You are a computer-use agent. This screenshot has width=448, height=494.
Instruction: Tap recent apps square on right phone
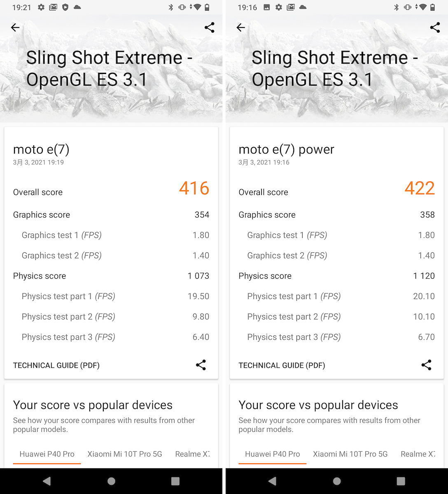coord(401,481)
